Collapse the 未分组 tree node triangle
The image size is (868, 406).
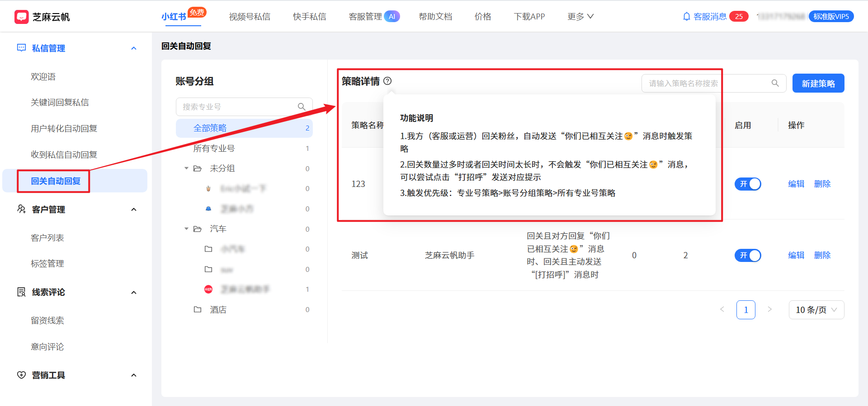pyautogui.click(x=186, y=168)
